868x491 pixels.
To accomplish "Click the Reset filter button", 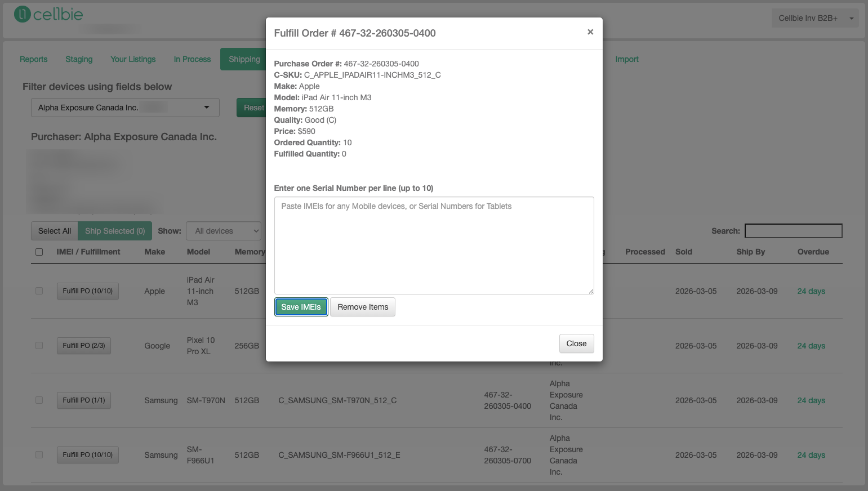I will [x=252, y=108].
